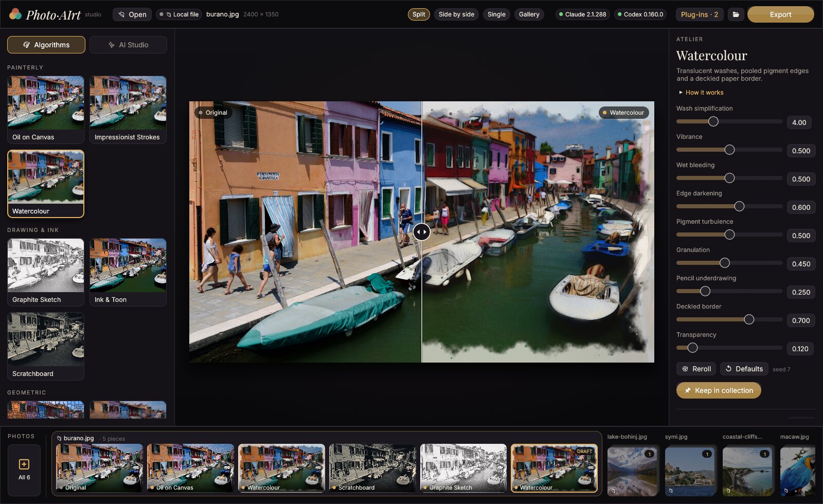Viewport: 823px width, 504px height.
Task: Adjust the Granulation slider
Action: [x=729, y=263]
